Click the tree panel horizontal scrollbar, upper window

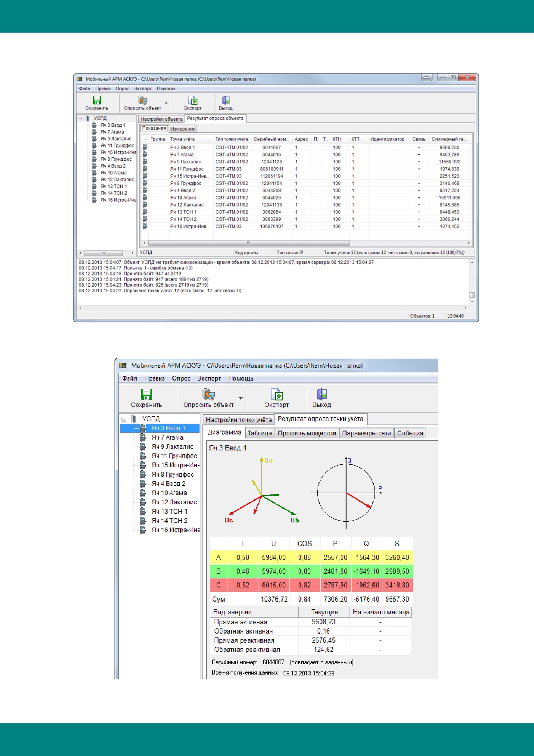[103, 253]
